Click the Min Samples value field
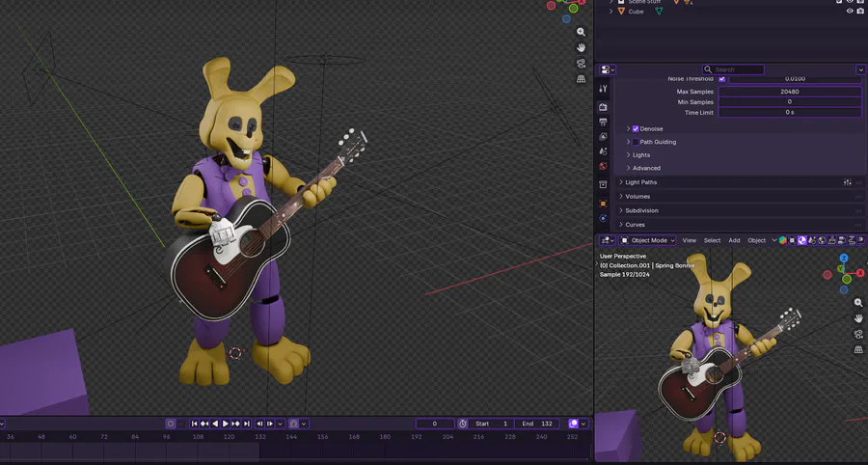Viewport: 868px width, 465px height. click(790, 102)
